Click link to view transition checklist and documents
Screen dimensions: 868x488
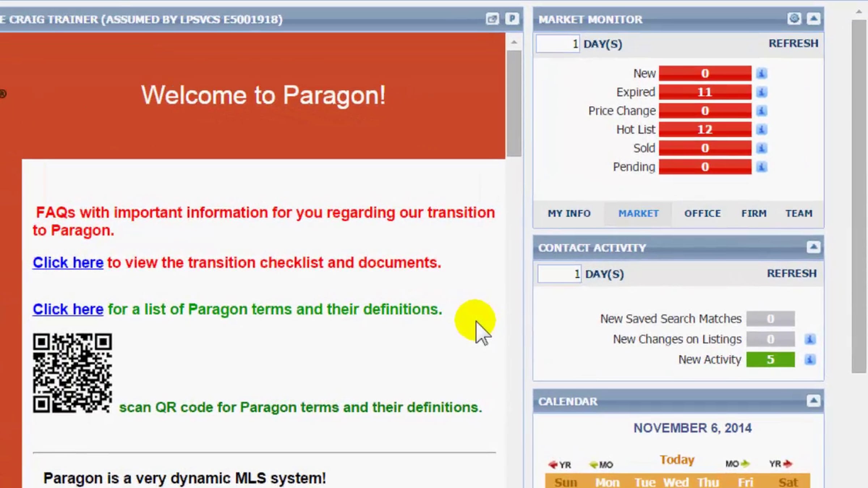pyautogui.click(x=68, y=263)
